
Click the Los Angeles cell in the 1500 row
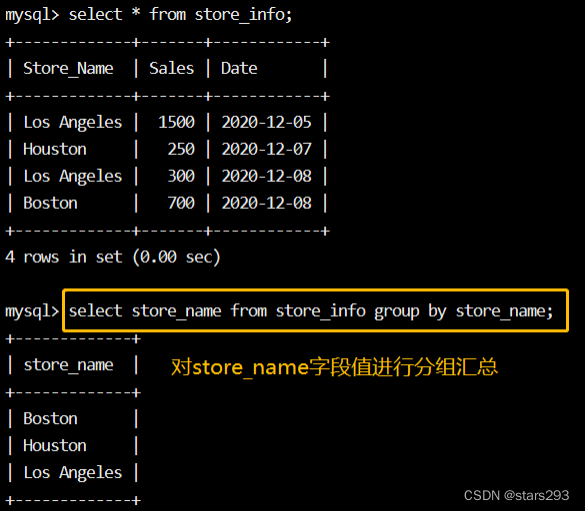[73, 123]
